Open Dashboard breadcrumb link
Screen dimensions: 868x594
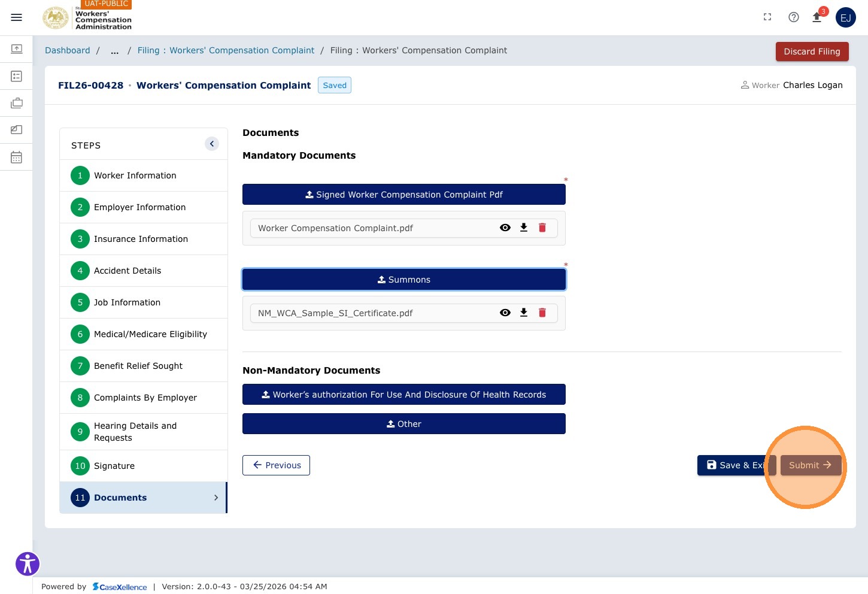[x=68, y=50]
